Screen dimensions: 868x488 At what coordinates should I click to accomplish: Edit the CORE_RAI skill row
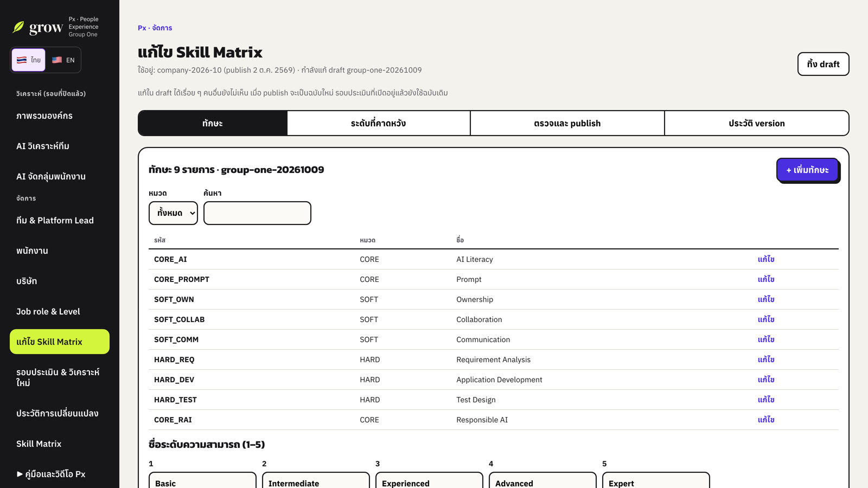pyautogui.click(x=765, y=420)
